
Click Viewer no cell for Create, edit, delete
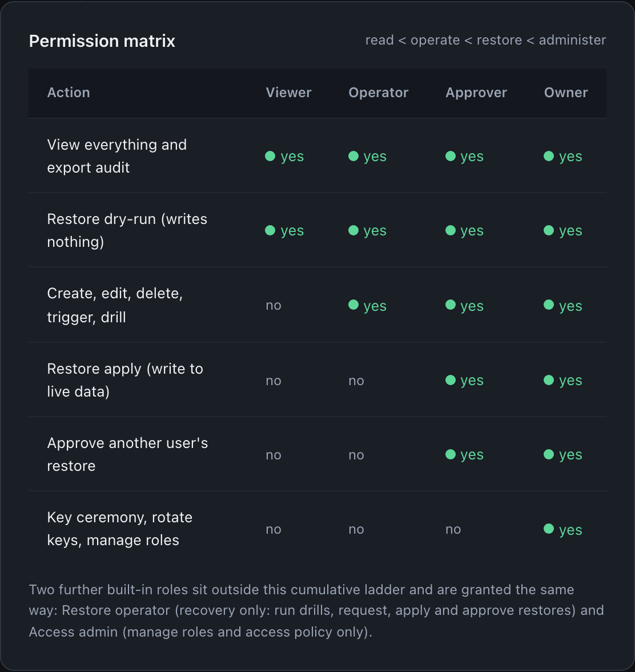tap(273, 305)
